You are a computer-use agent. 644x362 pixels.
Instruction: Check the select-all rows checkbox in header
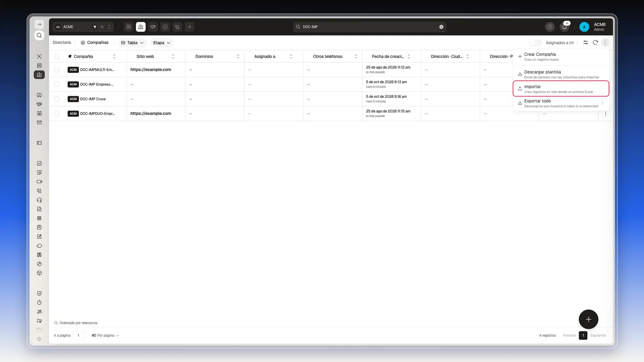[x=57, y=57]
